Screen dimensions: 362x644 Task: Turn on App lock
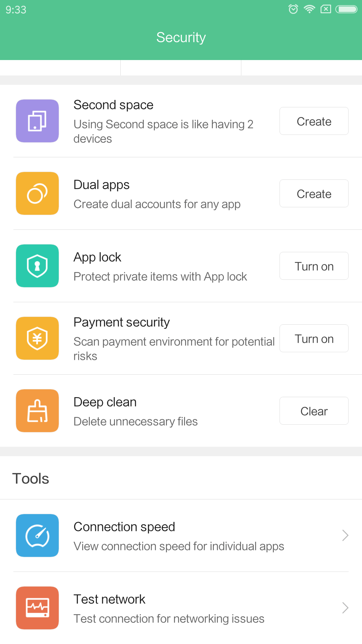click(314, 266)
